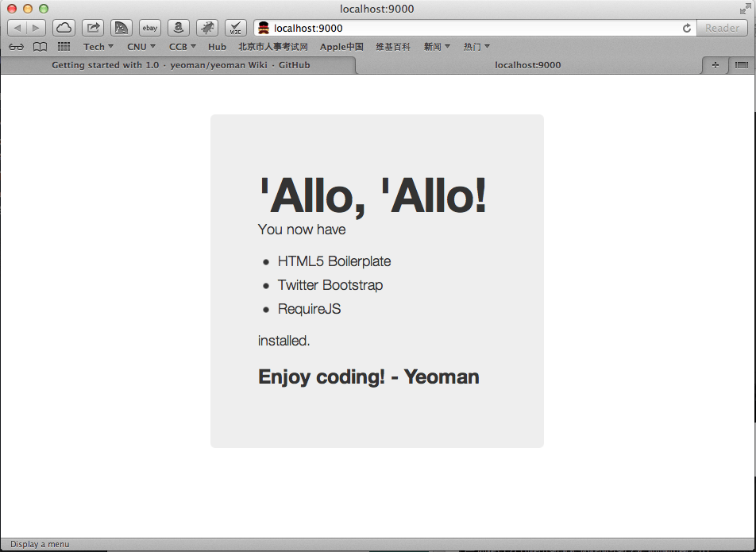Open the Share button in toolbar
Viewport: 756px width, 552px height.
pyautogui.click(x=93, y=28)
